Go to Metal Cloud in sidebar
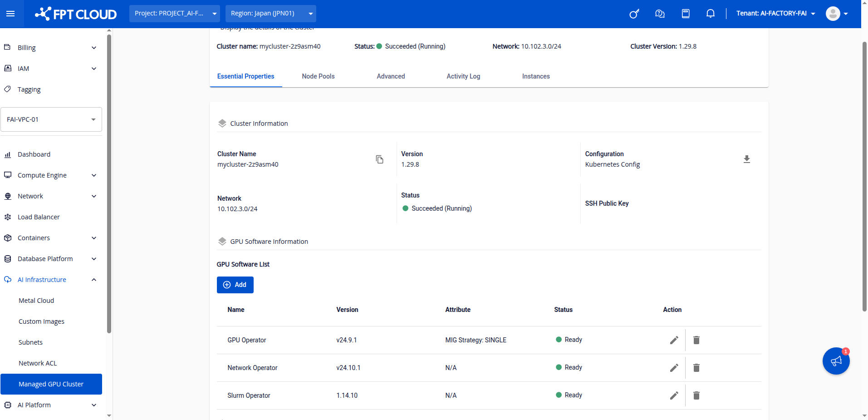This screenshot has width=868, height=420. point(36,301)
